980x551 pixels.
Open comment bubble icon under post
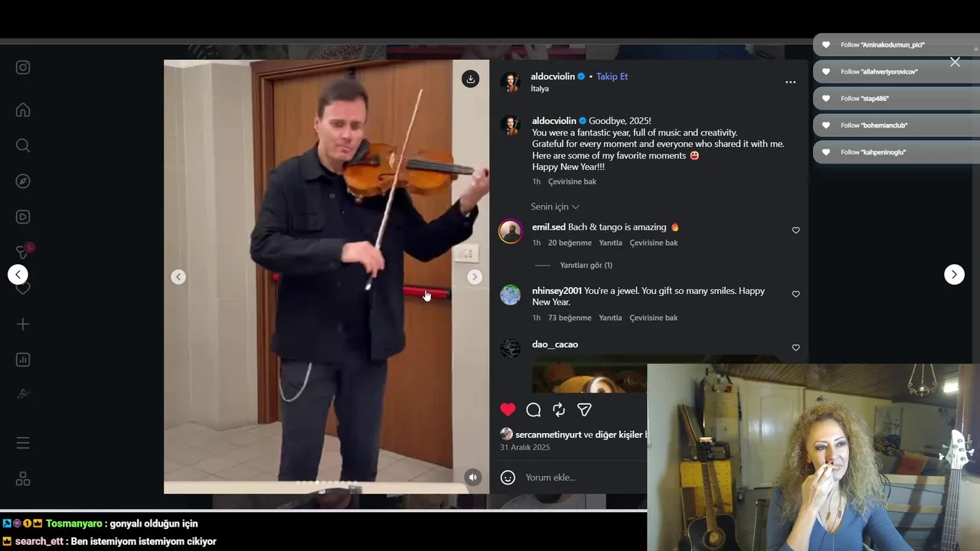[534, 409]
